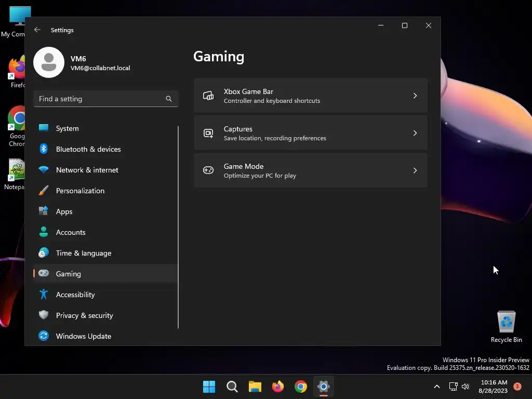
Task: Open Game Mode settings card
Action: (x=311, y=170)
